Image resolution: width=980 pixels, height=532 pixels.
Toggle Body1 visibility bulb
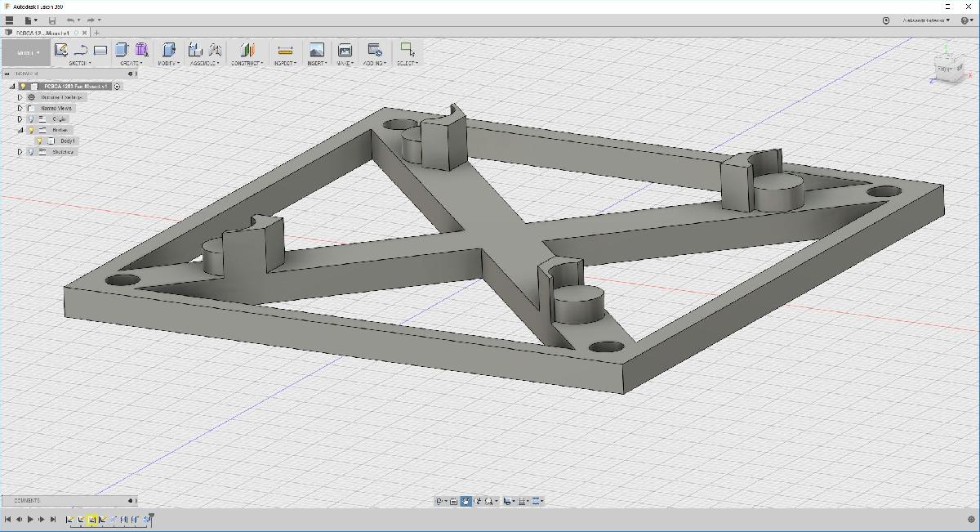(38, 141)
